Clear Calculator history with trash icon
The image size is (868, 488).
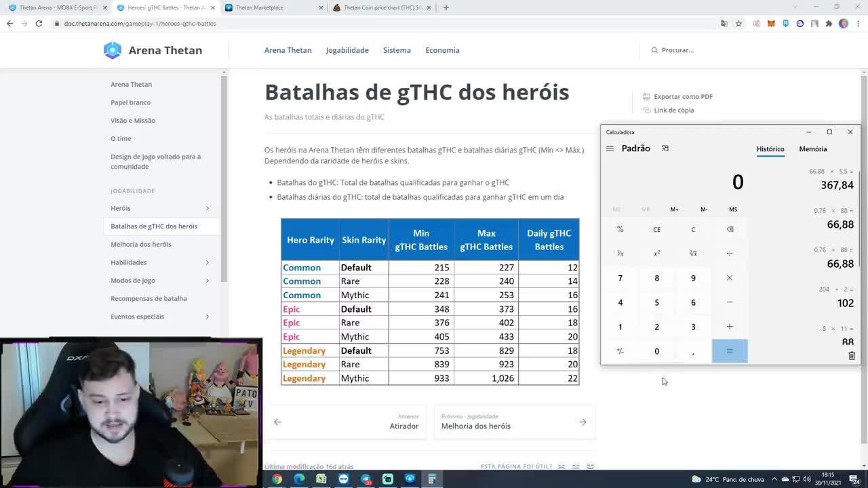tap(852, 355)
